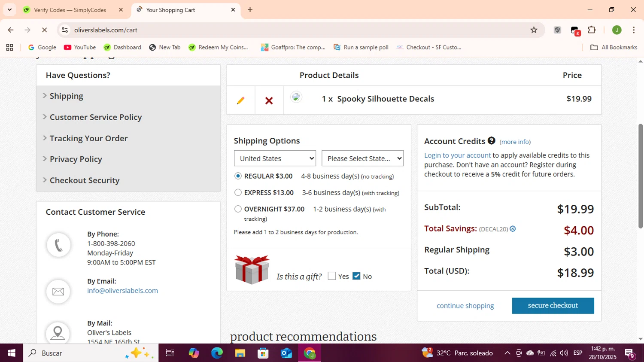Open the notification center icon
644x362 pixels.
point(630,353)
